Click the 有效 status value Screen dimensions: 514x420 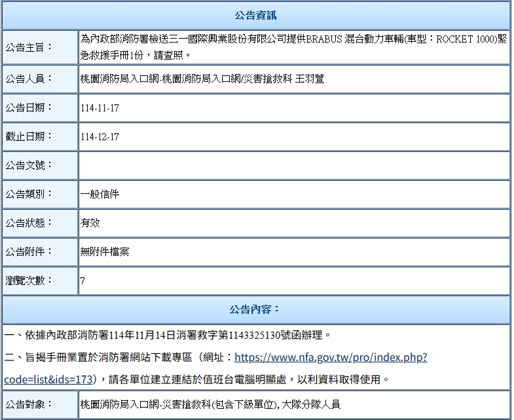point(90,223)
